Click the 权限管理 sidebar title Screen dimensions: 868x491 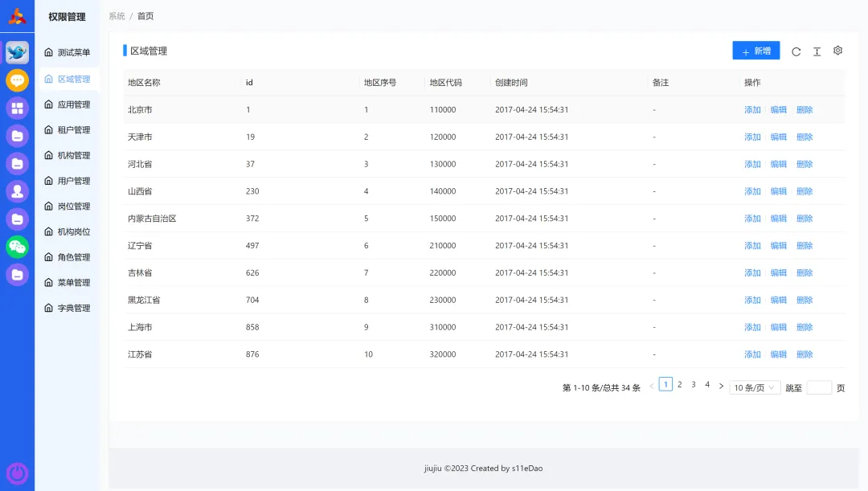67,17
